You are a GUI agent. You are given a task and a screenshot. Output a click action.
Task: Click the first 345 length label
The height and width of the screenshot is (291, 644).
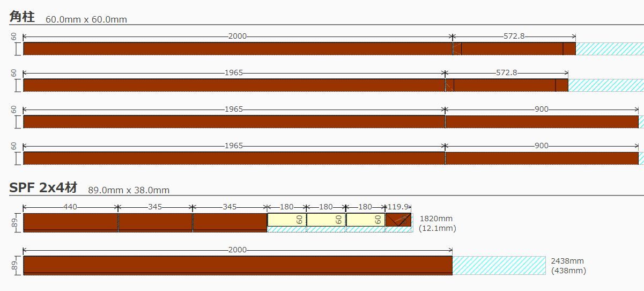(x=155, y=207)
